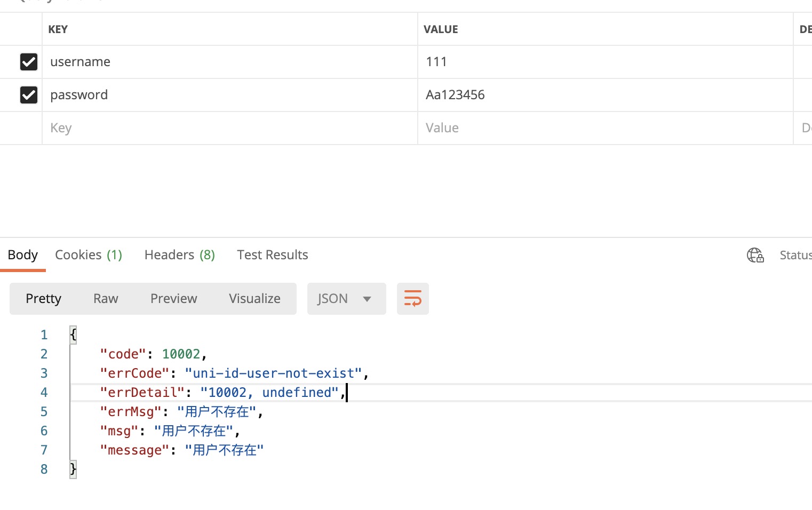Switch response view to Raw
The image size is (812, 510).
(106, 299)
